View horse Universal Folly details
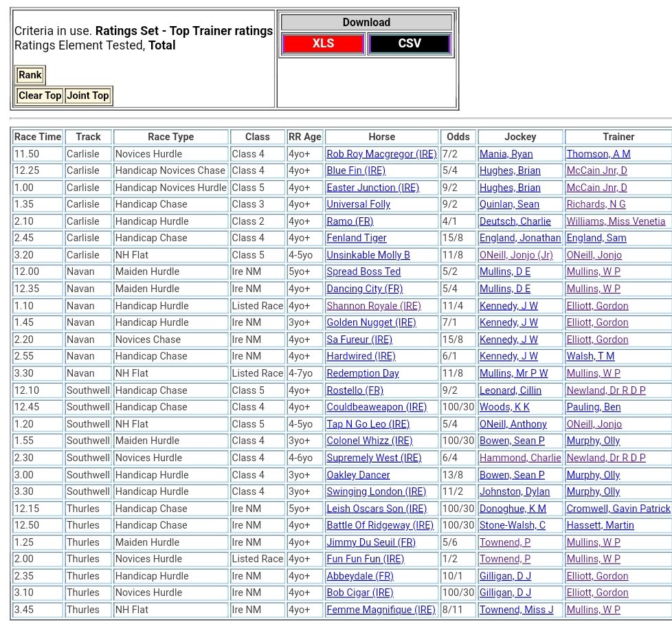This screenshot has height=631, width=672. tap(358, 204)
